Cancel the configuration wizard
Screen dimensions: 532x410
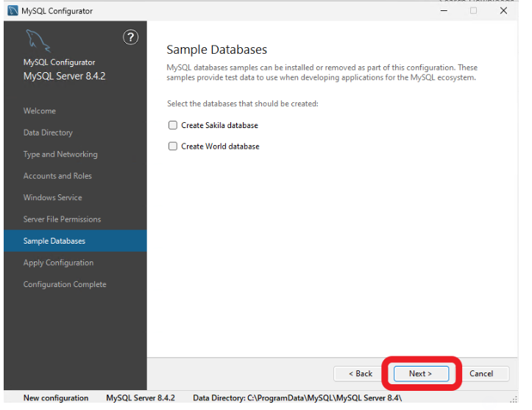coord(481,373)
